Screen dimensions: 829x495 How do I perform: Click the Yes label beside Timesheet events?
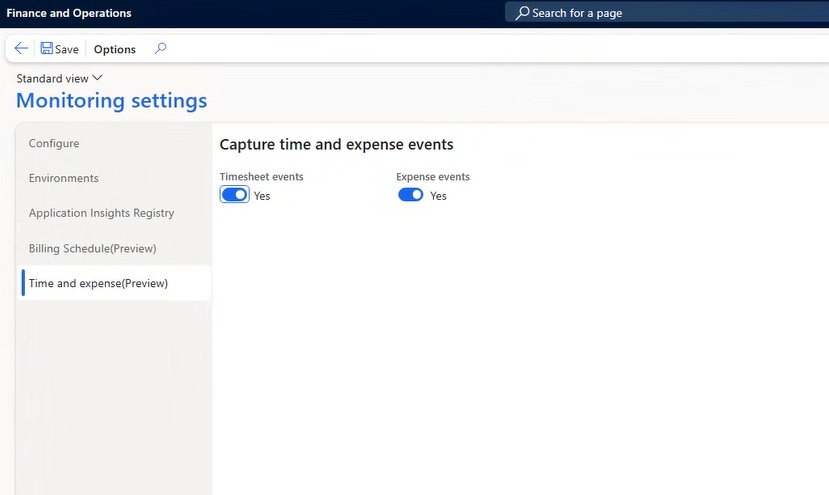(262, 196)
